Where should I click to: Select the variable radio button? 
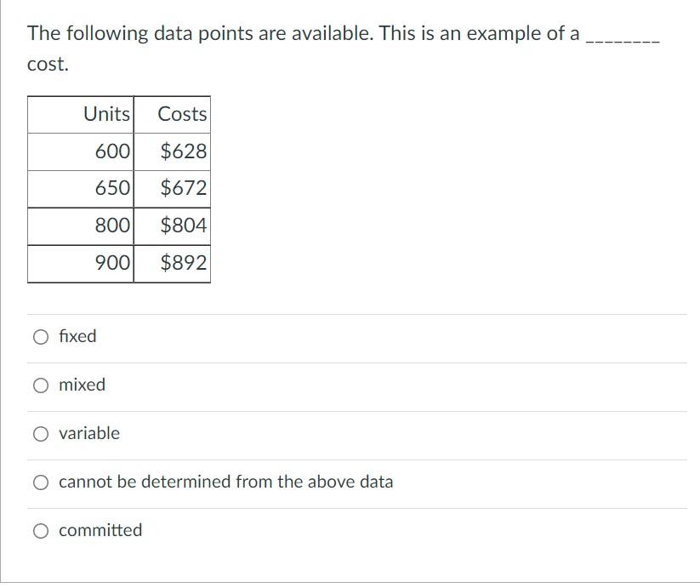point(39,433)
